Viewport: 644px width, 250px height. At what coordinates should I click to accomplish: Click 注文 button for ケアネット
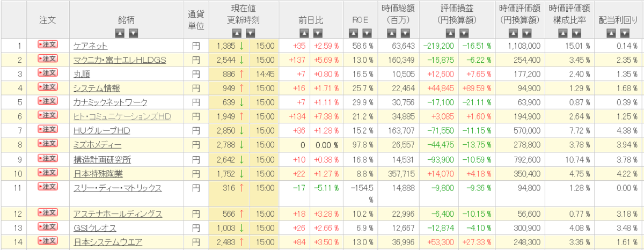point(47,45)
